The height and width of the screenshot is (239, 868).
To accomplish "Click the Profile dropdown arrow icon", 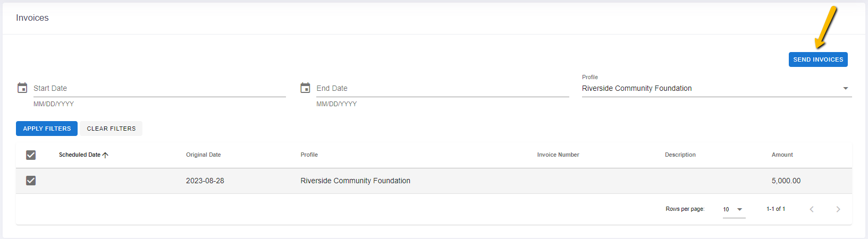I will [x=846, y=88].
